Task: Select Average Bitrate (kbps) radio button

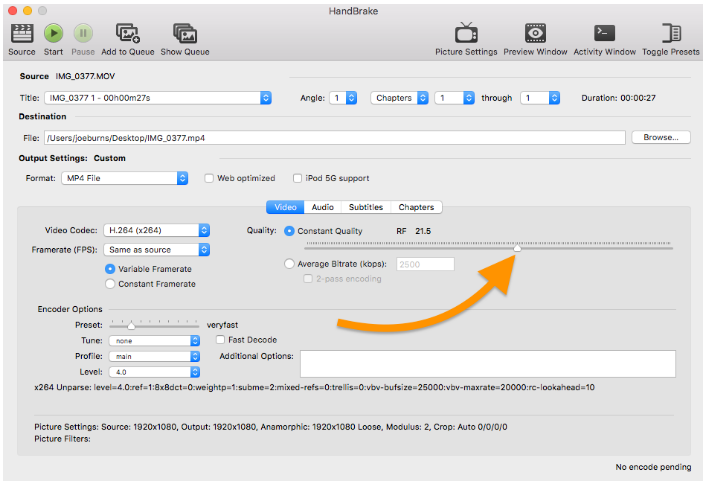Action: (x=289, y=264)
